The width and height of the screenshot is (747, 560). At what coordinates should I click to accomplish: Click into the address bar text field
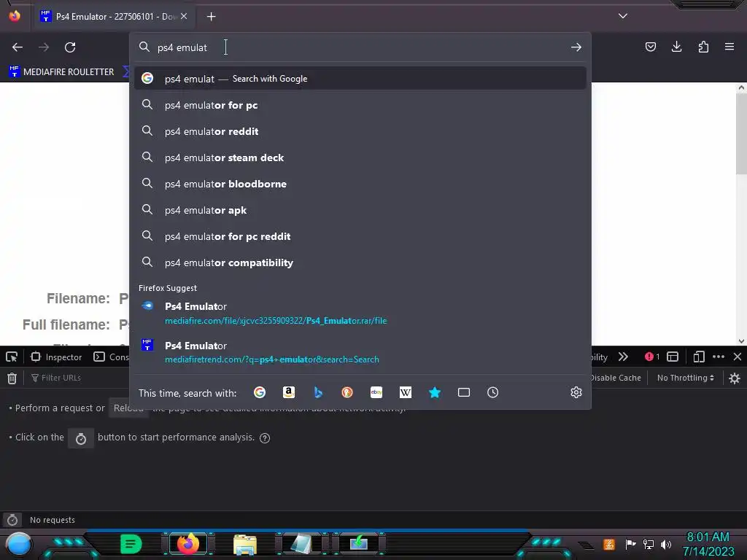tap(360, 47)
